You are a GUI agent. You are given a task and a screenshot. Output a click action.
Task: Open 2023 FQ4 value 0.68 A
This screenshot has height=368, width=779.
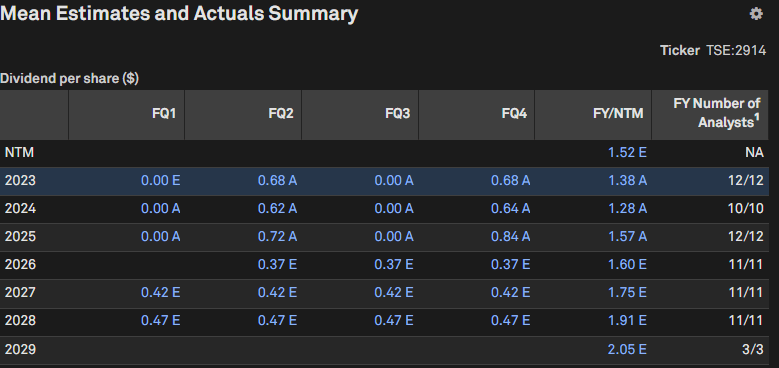[x=511, y=180]
